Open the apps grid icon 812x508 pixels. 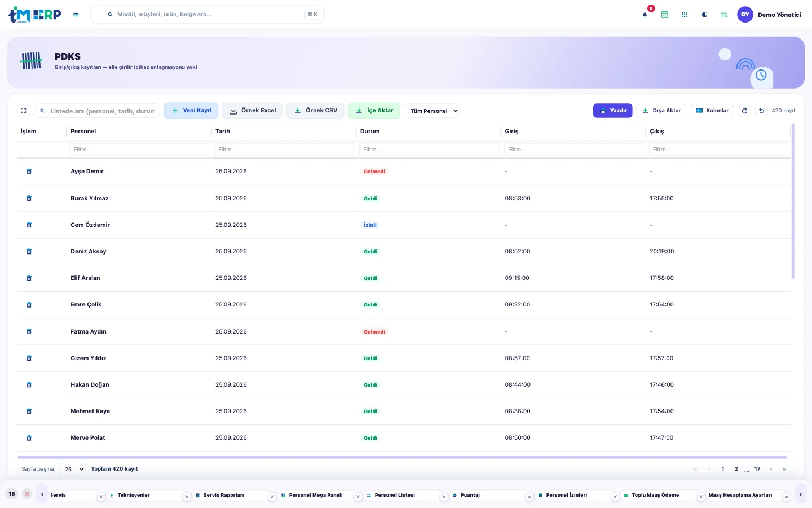tap(685, 15)
